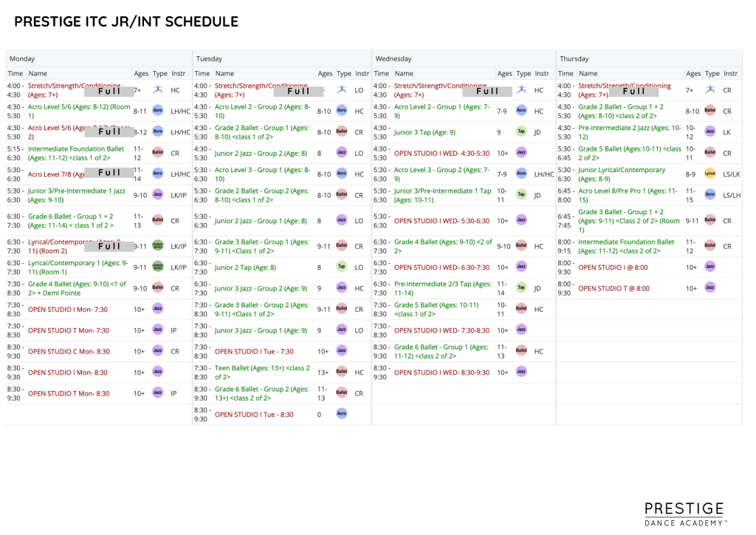This screenshot has width=756, height=535.
Task: Click the Full badge on Monday Acro Level 7/8
Action: (x=109, y=173)
